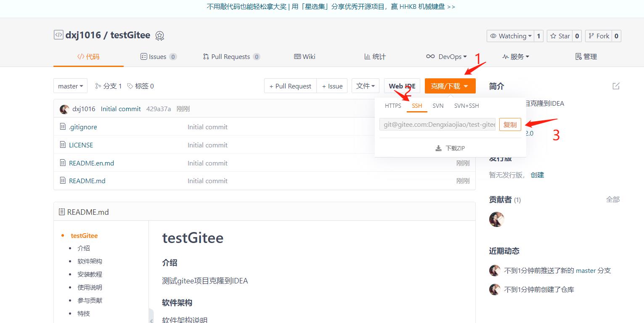The image size is (644, 323).
Task: Open the 管理 tab
Action: (586, 56)
